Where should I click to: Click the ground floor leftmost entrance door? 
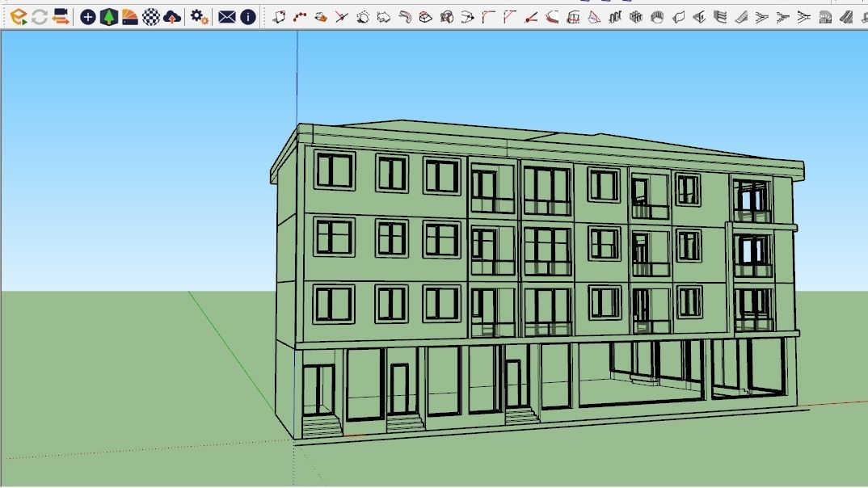click(318, 390)
